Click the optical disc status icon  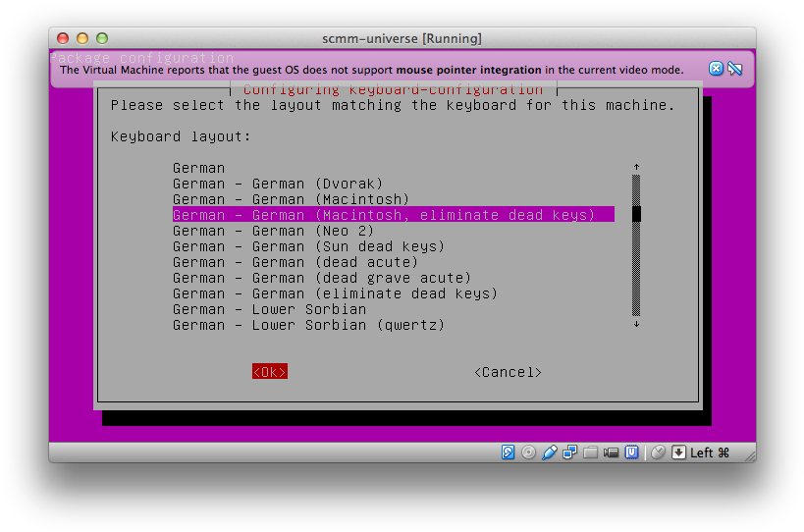click(x=529, y=452)
